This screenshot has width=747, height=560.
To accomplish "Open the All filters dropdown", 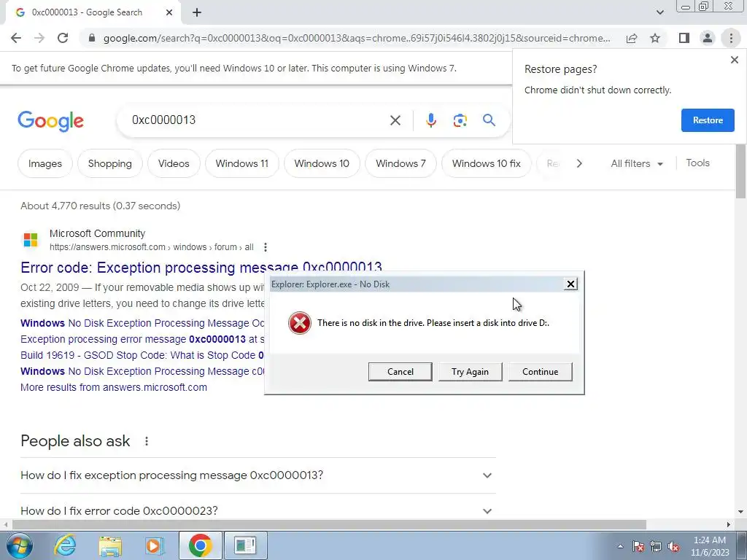I will pos(637,163).
